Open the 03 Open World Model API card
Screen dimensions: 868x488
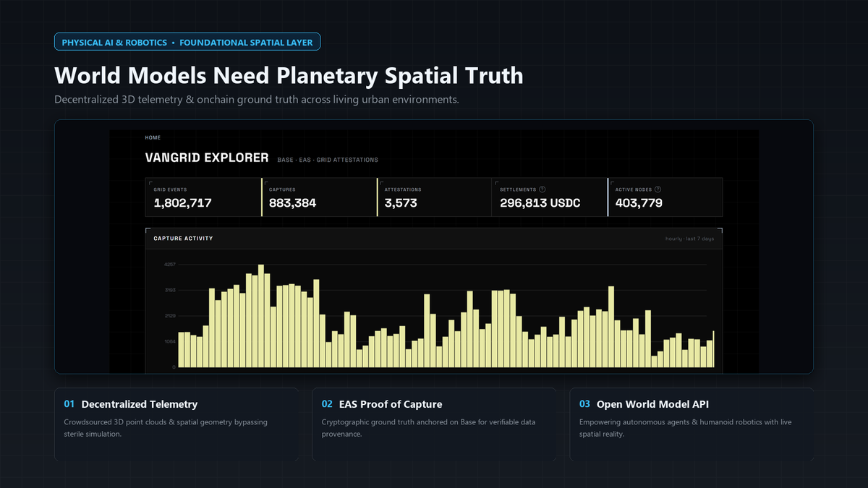click(692, 424)
